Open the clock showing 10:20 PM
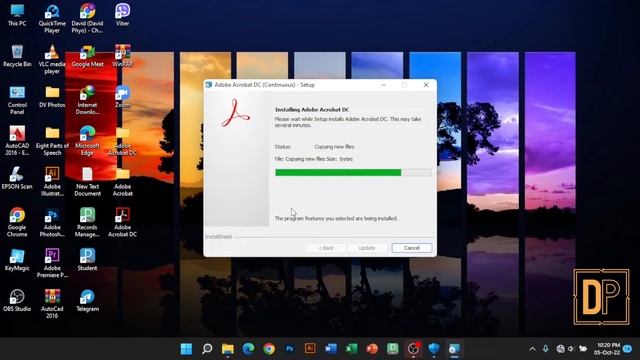The height and width of the screenshot is (360, 640). 607,349
